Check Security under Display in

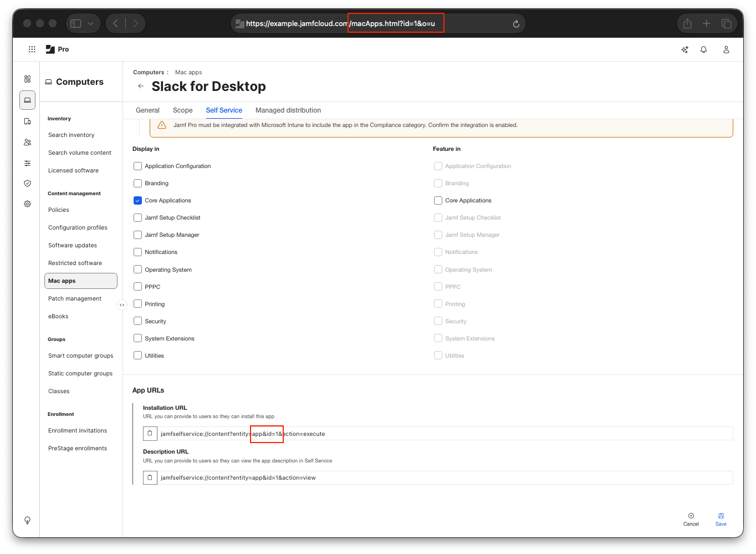coord(137,321)
